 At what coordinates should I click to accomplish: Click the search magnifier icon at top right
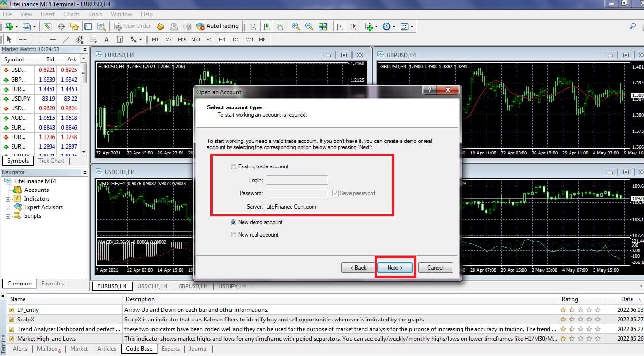point(632,26)
